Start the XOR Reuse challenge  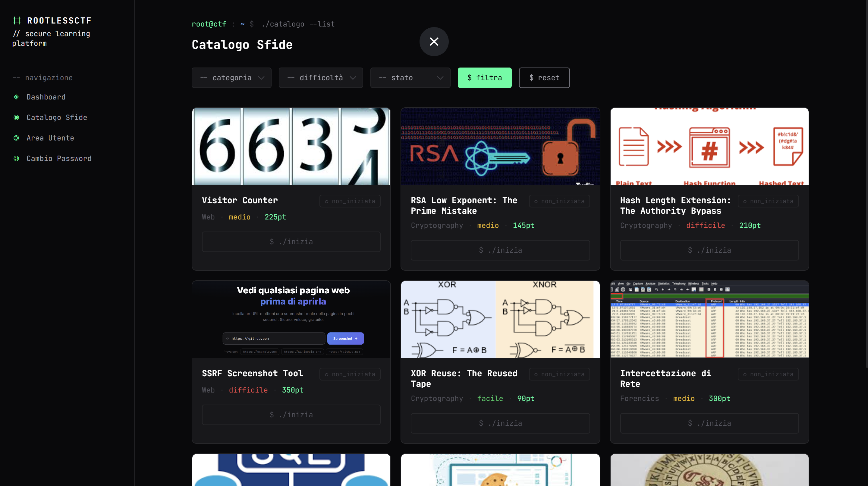(500, 423)
